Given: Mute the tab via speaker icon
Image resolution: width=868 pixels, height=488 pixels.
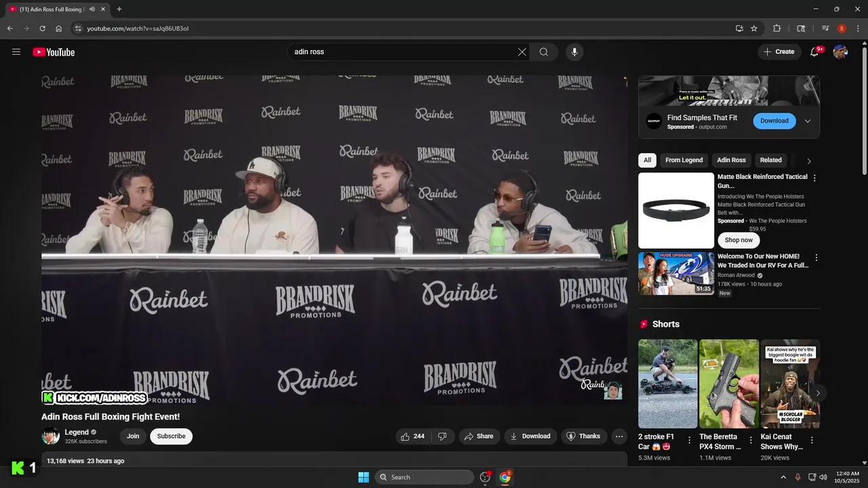Looking at the screenshot, I should tap(92, 9).
